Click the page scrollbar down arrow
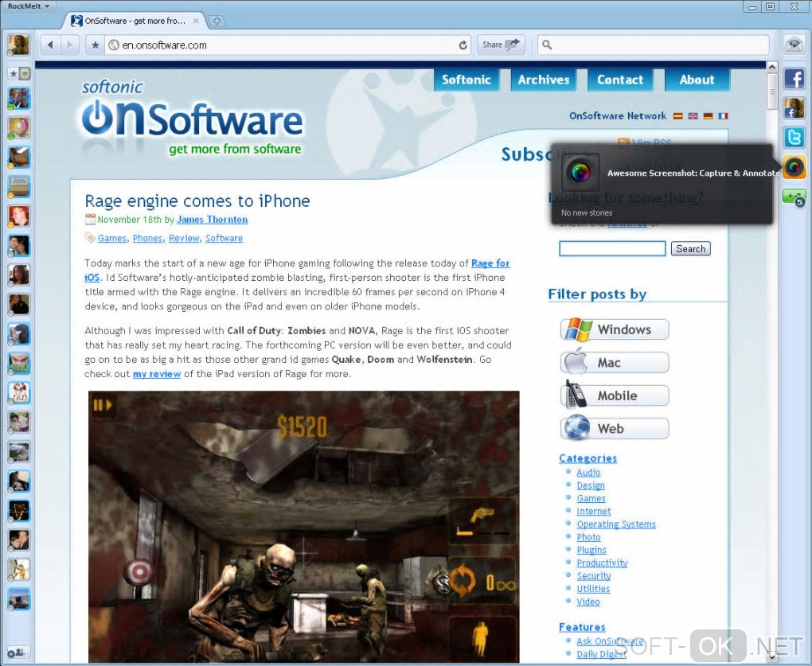The width and height of the screenshot is (812, 666). tap(771, 657)
